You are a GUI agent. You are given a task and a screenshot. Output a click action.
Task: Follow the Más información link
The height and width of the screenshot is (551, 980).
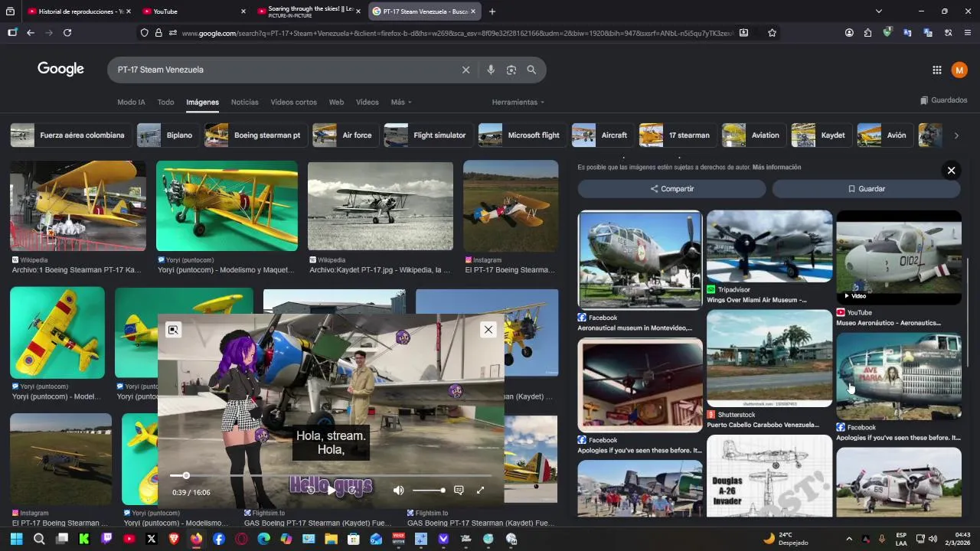[776, 167]
